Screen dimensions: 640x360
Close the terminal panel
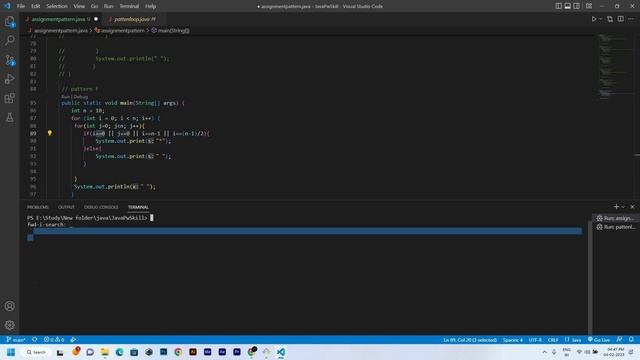coord(632,207)
